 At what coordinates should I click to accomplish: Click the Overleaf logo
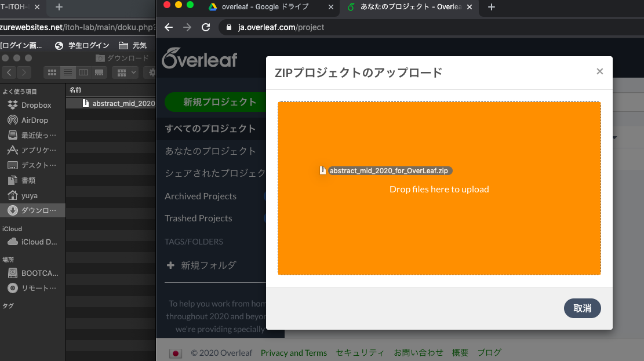tap(199, 59)
